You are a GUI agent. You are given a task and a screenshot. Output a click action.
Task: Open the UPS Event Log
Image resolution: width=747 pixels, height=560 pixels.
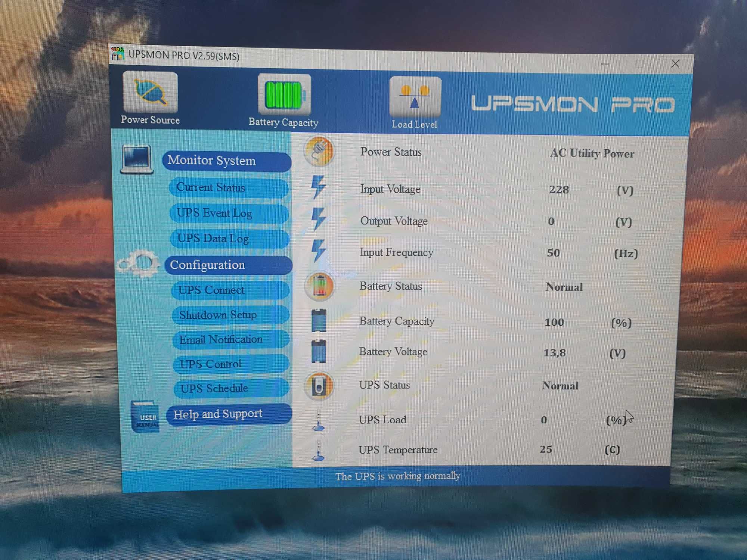pyautogui.click(x=229, y=213)
